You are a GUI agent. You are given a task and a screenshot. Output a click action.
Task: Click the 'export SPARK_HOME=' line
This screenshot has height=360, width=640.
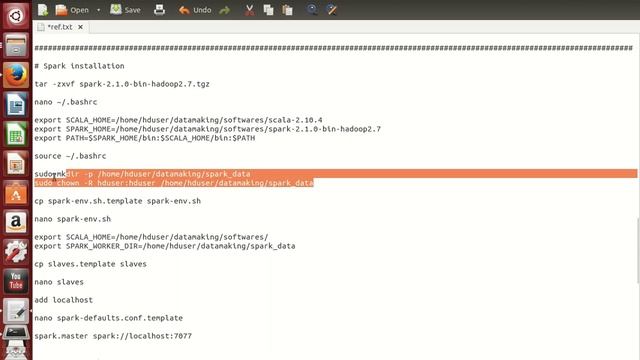pos(207,129)
